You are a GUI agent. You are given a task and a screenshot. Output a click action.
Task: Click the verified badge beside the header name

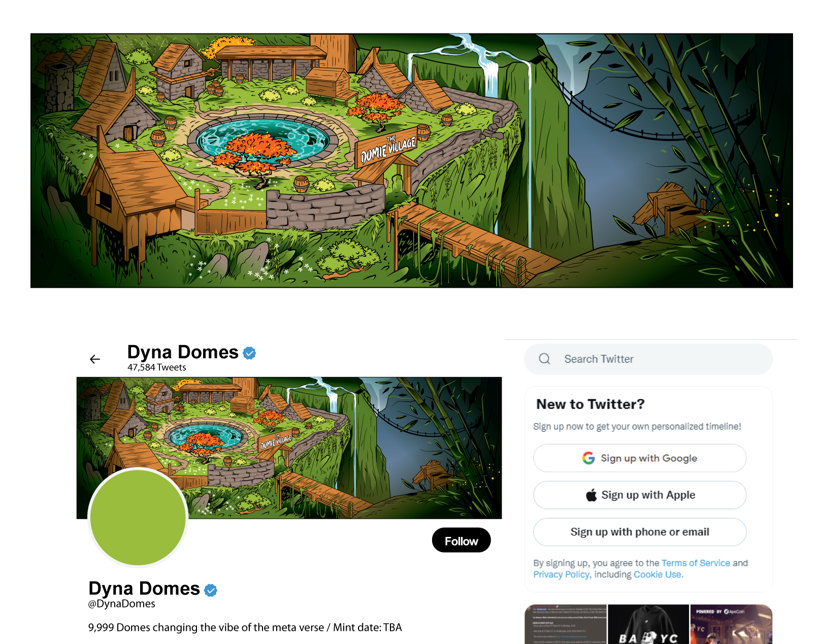tap(249, 353)
